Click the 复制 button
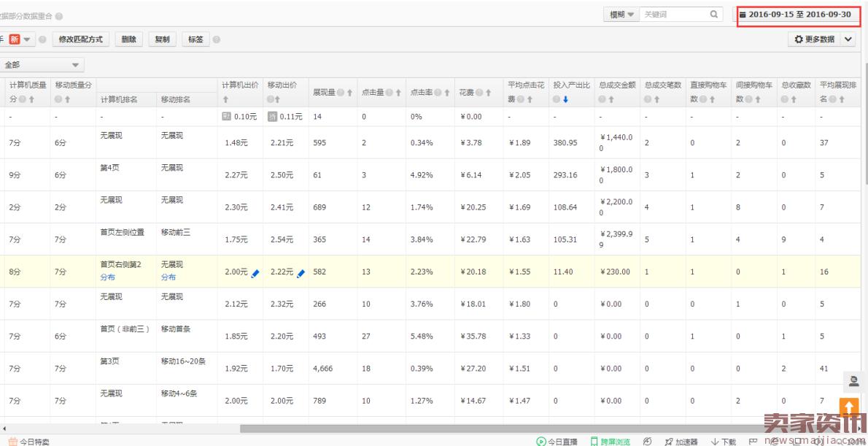The height and width of the screenshot is (446, 868). pos(161,39)
